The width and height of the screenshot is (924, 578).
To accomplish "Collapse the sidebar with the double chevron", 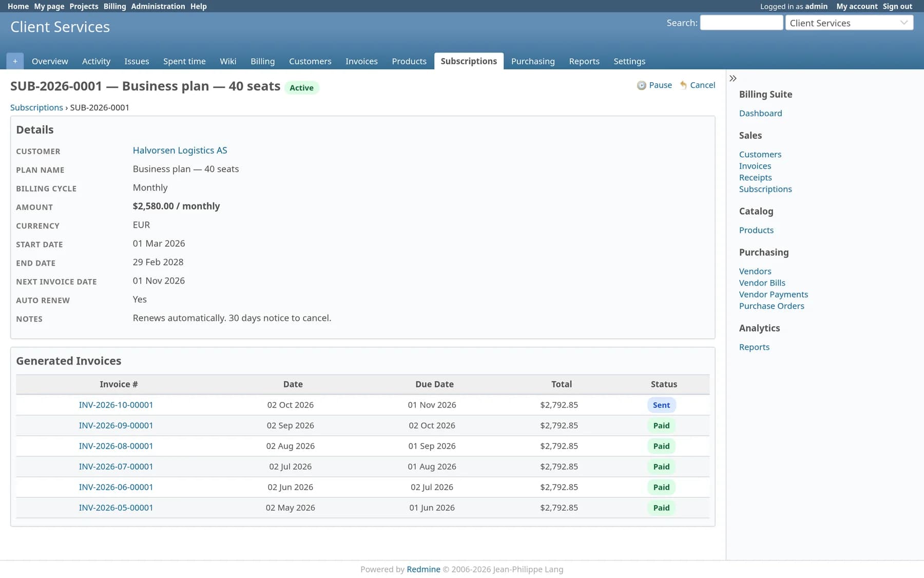I will (733, 79).
